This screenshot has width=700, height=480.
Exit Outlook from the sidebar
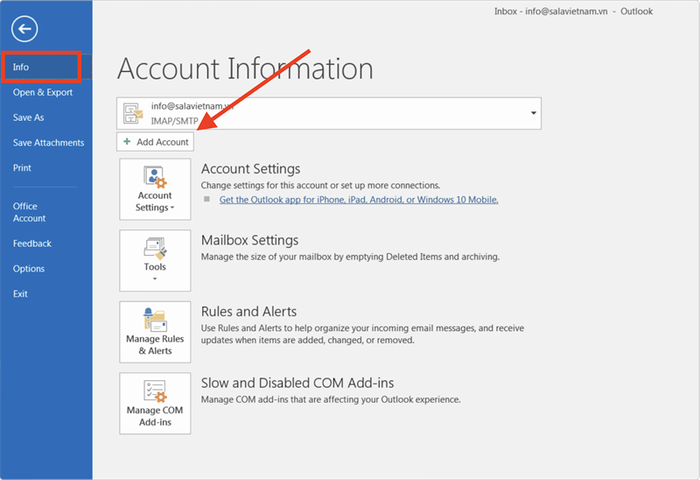point(21,294)
